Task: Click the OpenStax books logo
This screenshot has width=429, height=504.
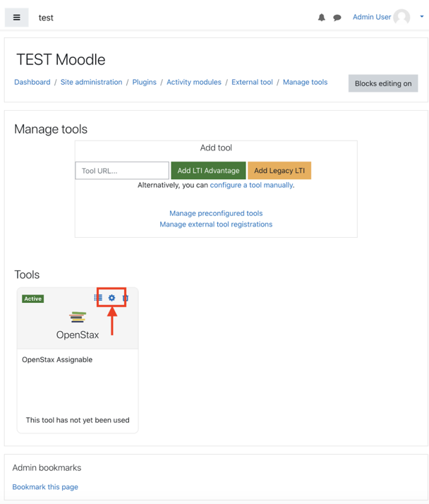Action: [78, 318]
